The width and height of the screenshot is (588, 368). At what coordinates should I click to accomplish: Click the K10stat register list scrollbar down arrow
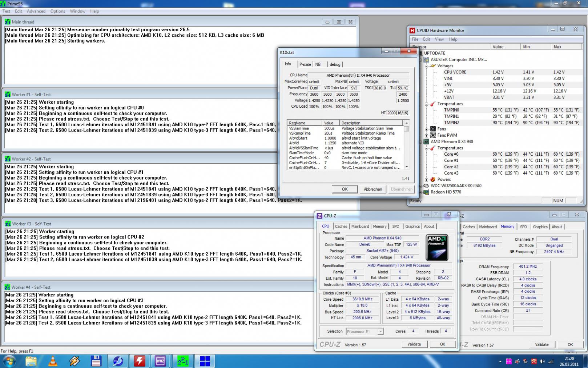point(407,167)
